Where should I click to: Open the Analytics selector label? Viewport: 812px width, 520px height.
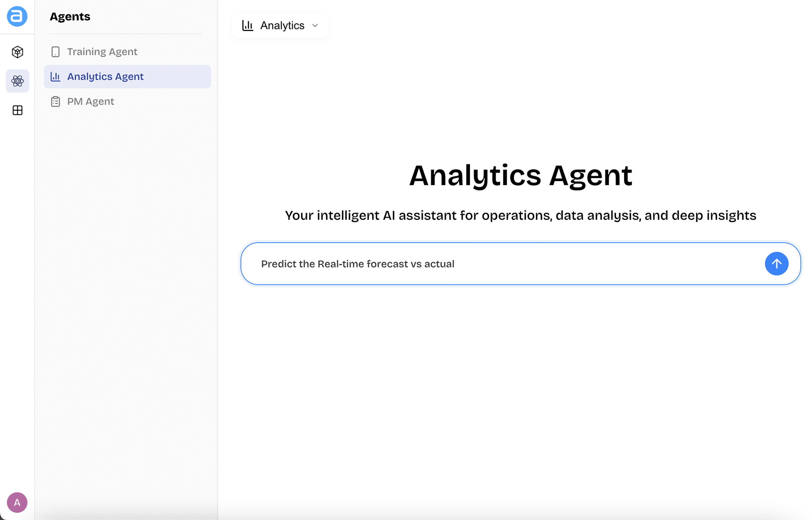282,25
